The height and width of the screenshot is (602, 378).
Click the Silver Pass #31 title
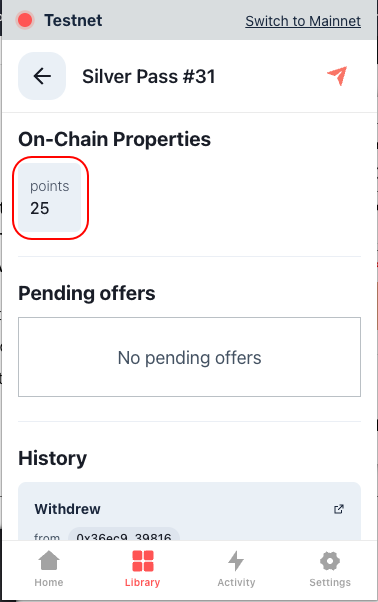(149, 76)
